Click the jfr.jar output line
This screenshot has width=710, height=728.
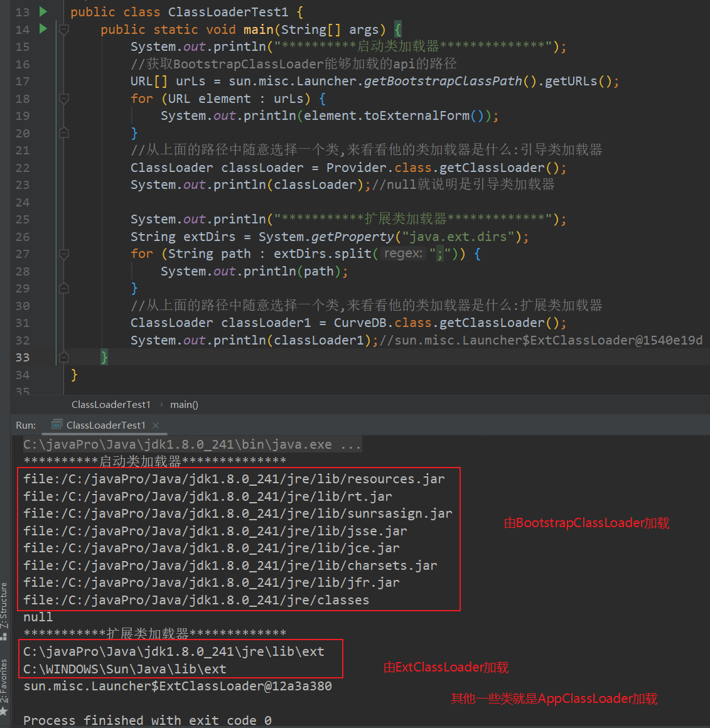pos(212,582)
